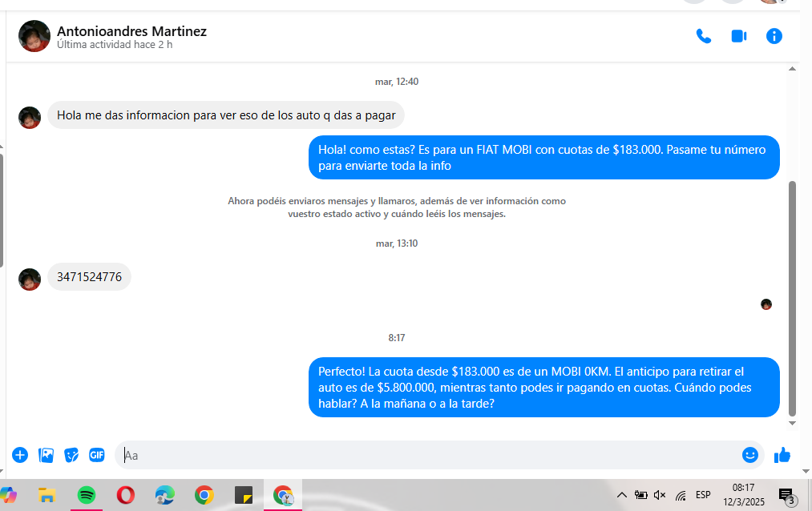Click the 'mar, 13:10' timestamp
Image resolution: width=812 pixels, height=511 pixels.
[x=397, y=243]
